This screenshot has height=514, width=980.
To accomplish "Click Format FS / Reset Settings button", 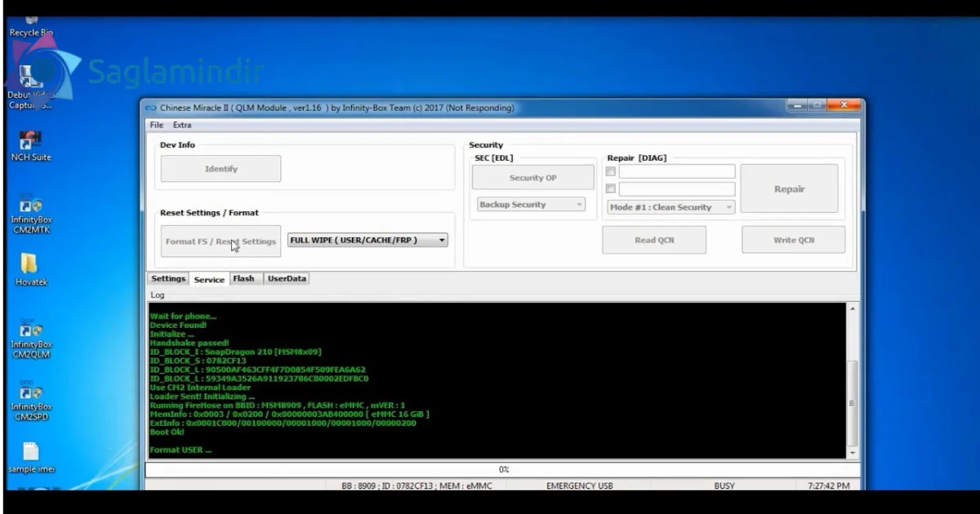I will [x=220, y=241].
